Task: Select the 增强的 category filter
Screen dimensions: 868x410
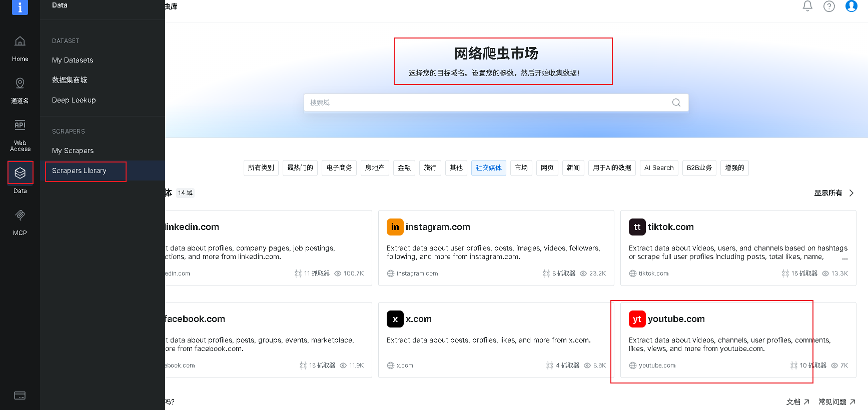Action: click(x=734, y=168)
